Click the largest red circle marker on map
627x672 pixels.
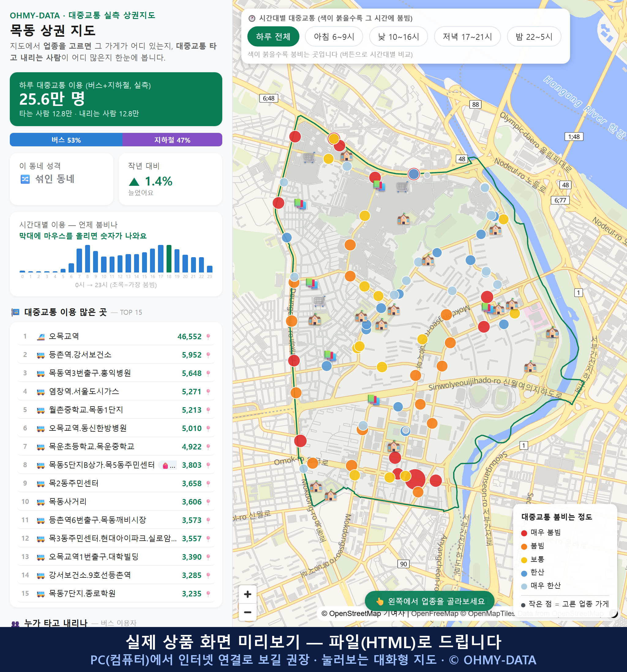[415, 479]
